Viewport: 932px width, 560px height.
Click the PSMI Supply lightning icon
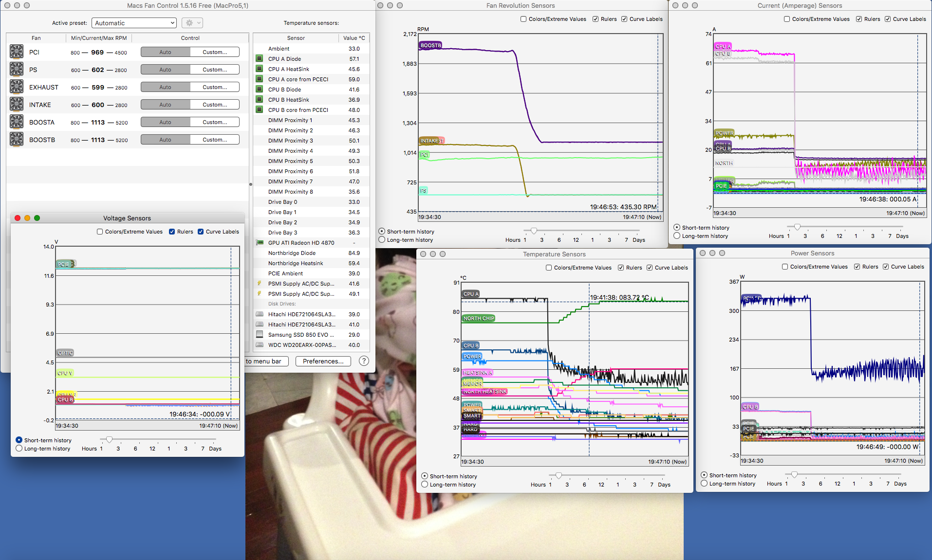tap(260, 284)
